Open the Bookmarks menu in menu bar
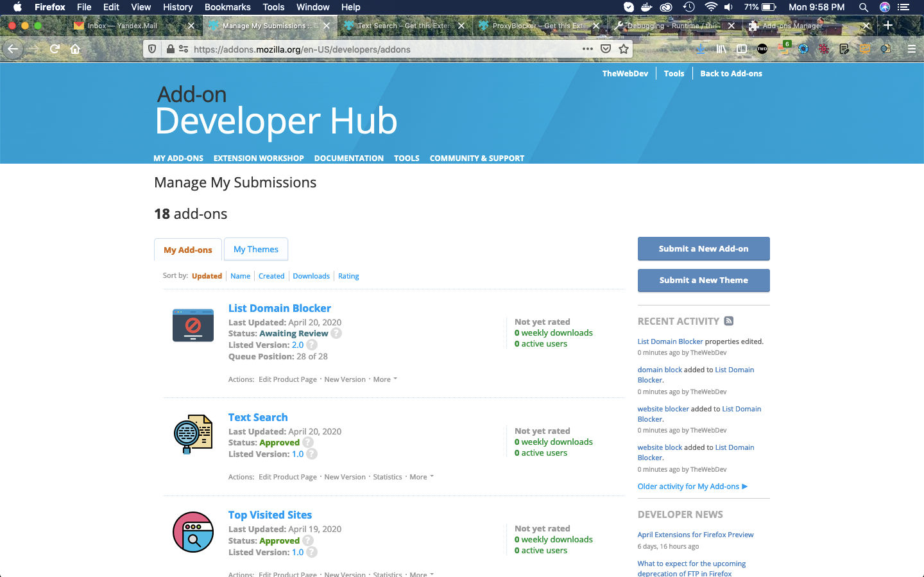 [227, 7]
